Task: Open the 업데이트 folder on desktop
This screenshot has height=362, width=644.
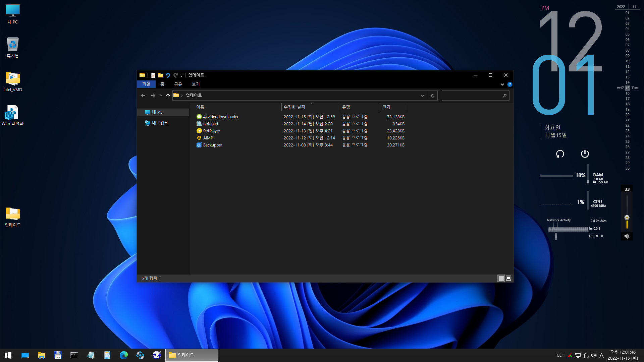Action: tap(13, 217)
